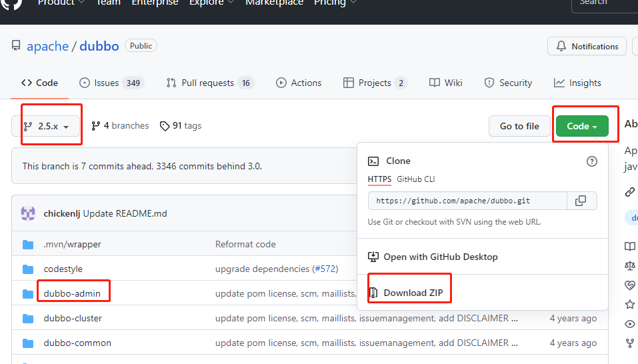Click the GitHub Desktop download icon
The width and height of the screenshot is (638, 364).
click(x=373, y=257)
